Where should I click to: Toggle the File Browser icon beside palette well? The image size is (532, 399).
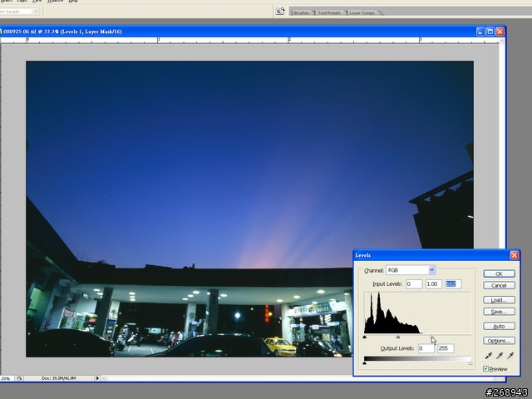[280, 11]
